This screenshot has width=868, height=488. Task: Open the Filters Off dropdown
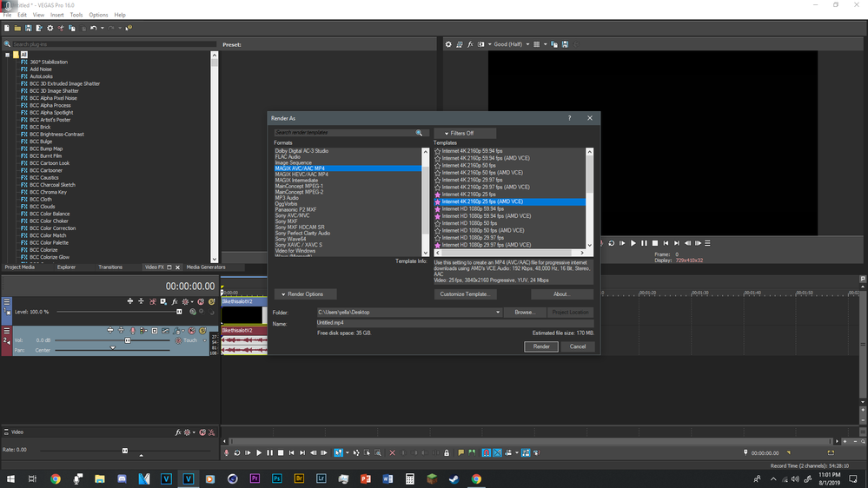point(465,134)
